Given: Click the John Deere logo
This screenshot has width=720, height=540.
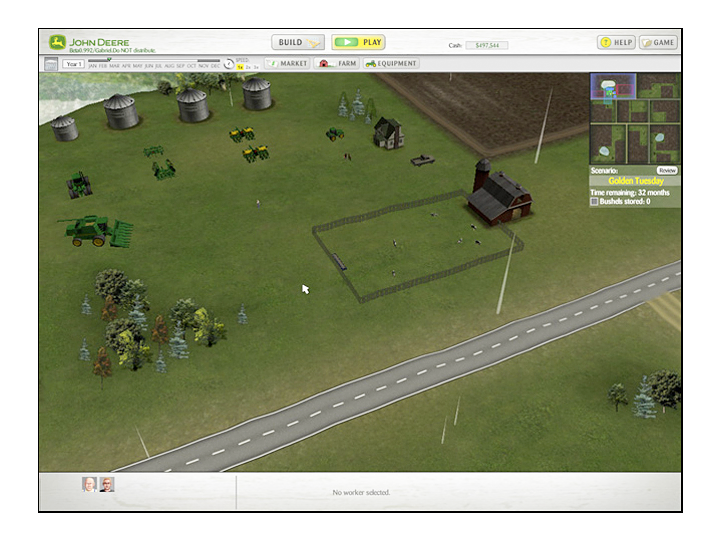Looking at the screenshot, I should click(x=57, y=42).
